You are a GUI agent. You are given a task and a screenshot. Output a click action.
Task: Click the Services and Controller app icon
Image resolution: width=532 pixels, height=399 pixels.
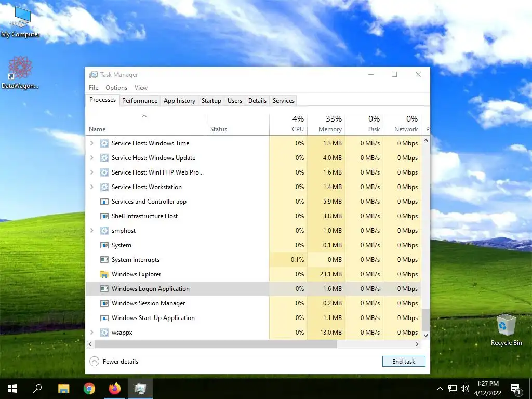point(104,202)
